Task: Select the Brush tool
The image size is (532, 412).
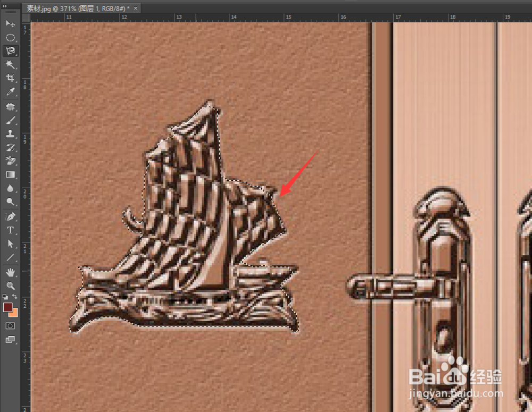Action: (10, 120)
